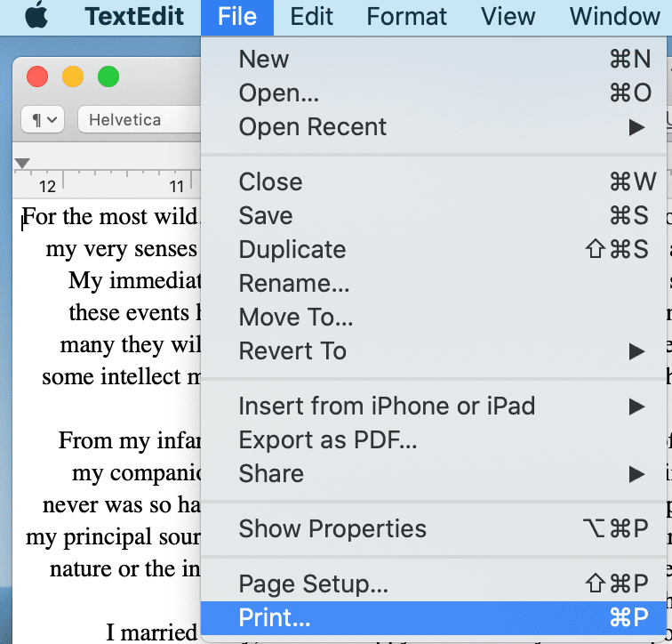Open the Apple menu
This screenshot has width=672, height=644.
click(36, 16)
